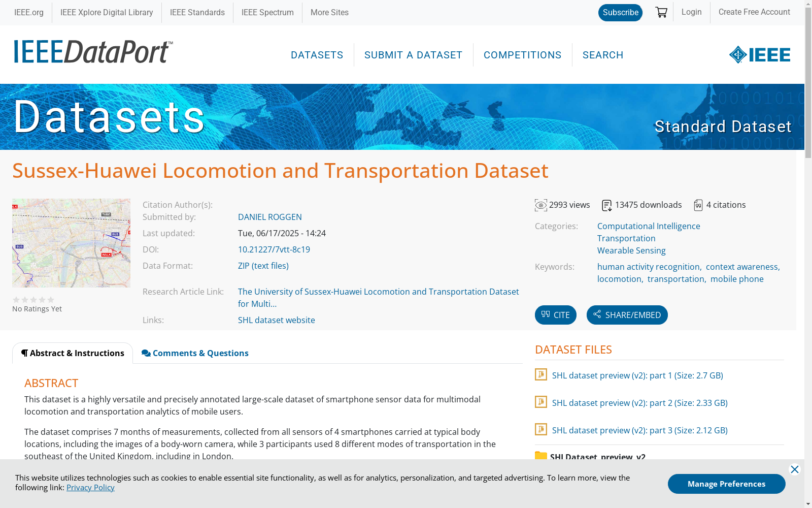Screen dimensions: 812x508
Task: Click scrollbar down arrow
Action: coord(808,504)
